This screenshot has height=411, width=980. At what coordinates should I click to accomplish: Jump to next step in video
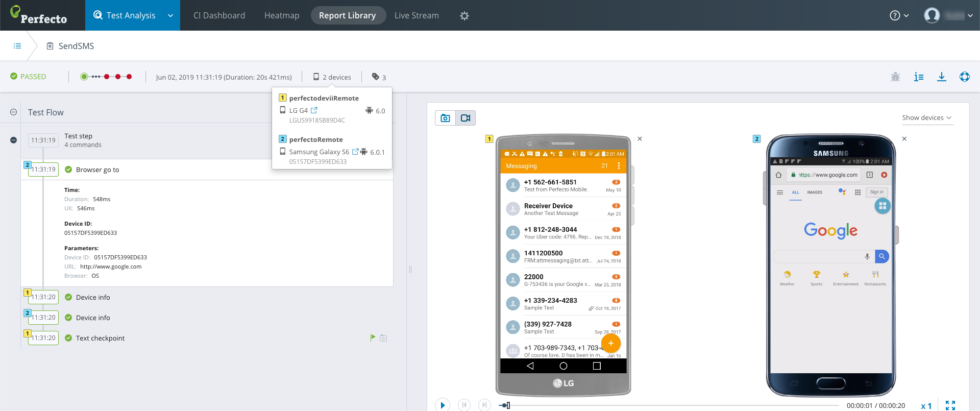[x=484, y=405]
